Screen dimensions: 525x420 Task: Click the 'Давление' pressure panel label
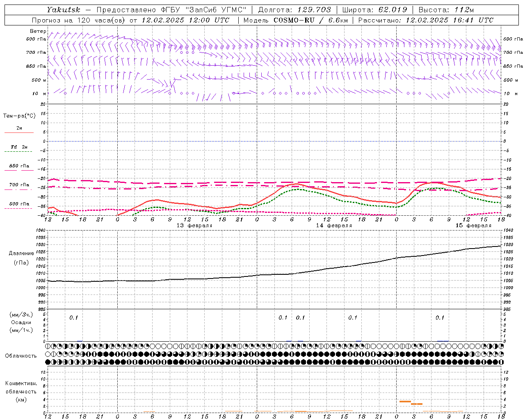(21, 253)
